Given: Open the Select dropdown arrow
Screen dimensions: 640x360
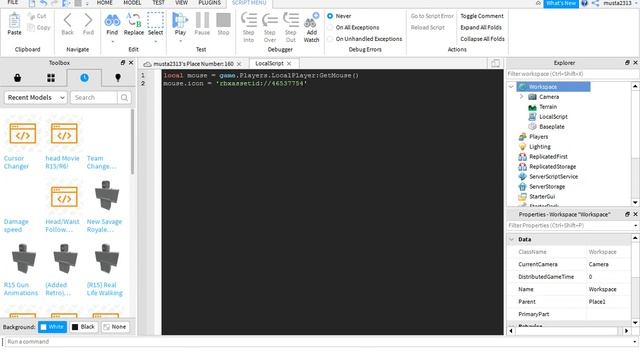Looking at the screenshot, I should pyautogui.click(x=156, y=41).
